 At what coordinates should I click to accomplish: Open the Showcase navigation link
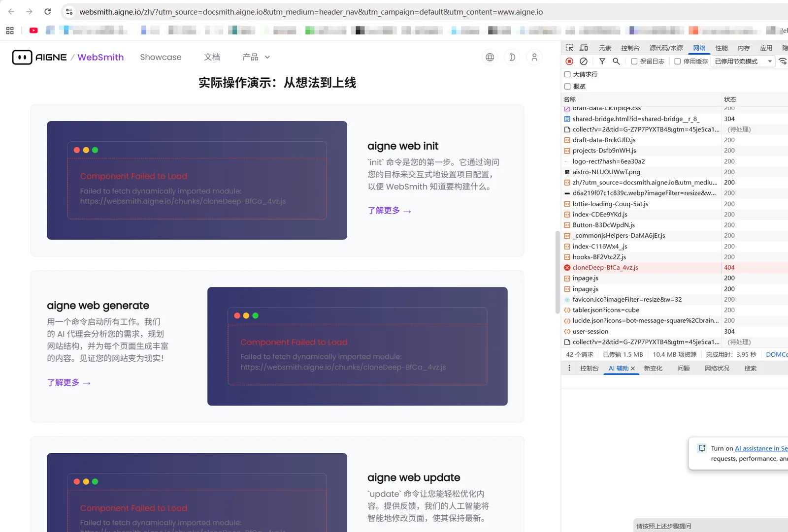pos(161,57)
